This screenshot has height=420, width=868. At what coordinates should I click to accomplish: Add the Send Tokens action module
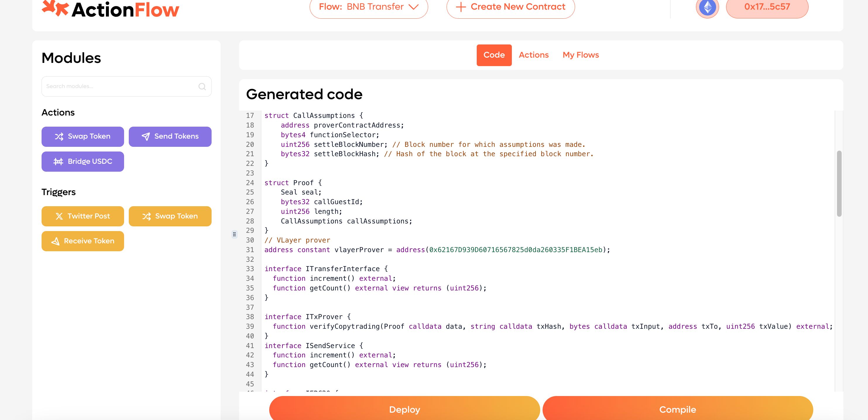(x=170, y=137)
